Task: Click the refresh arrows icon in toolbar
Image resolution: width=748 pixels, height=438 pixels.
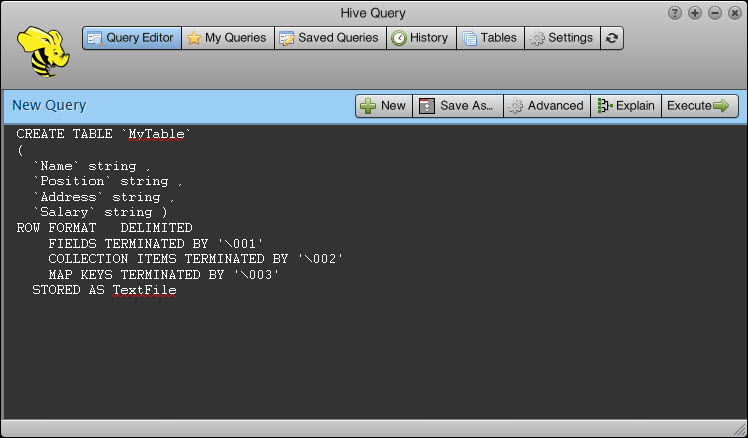Action: pos(612,38)
